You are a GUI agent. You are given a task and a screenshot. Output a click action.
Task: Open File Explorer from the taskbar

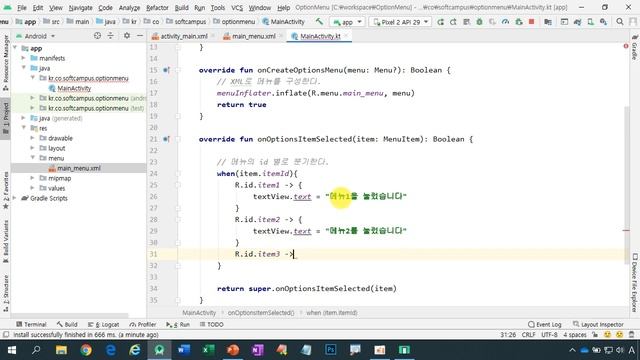click(61, 350)
